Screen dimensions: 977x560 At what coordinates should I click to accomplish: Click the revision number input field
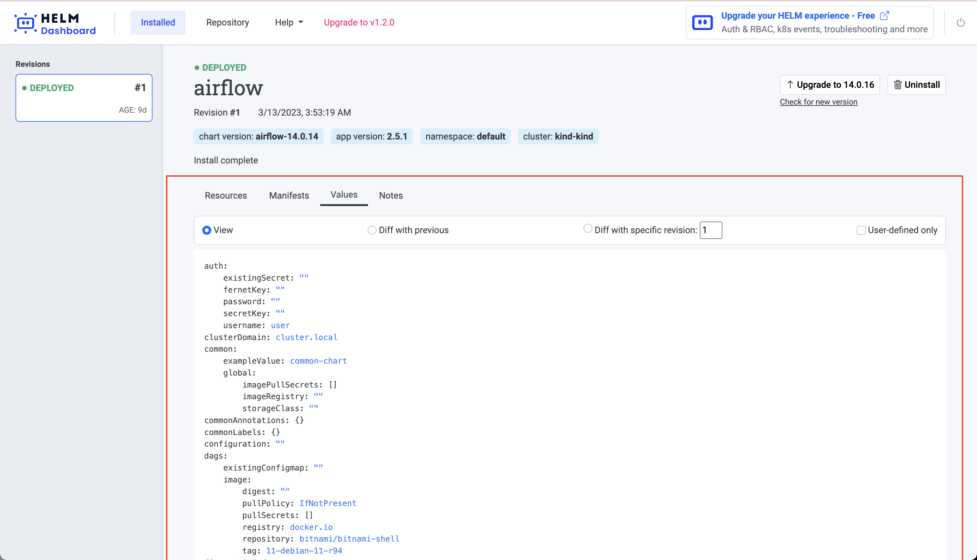(710, 230)
